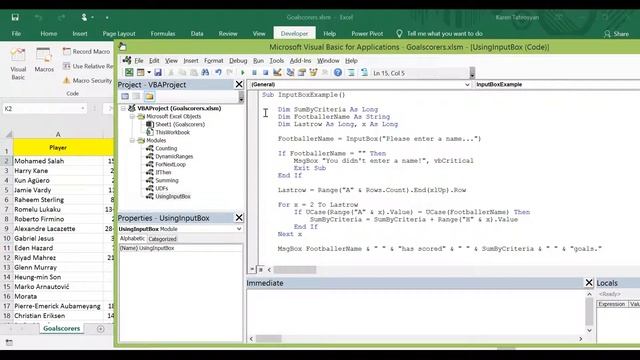Open the Debug menu
Image resolution: width=640 pixels, height=360 pixels.
click(238, 60)
